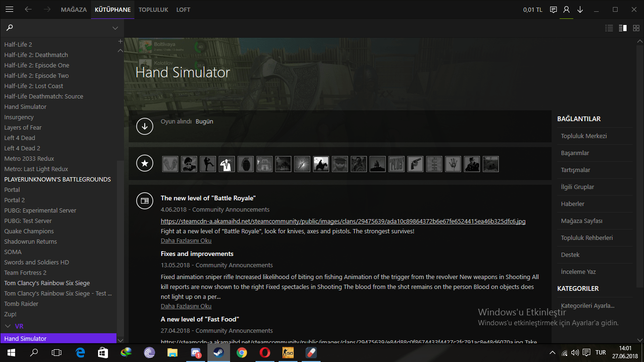This screenshot has height=362, width=644.
Task: Click game list scroll up arrow
Action: 120,50
